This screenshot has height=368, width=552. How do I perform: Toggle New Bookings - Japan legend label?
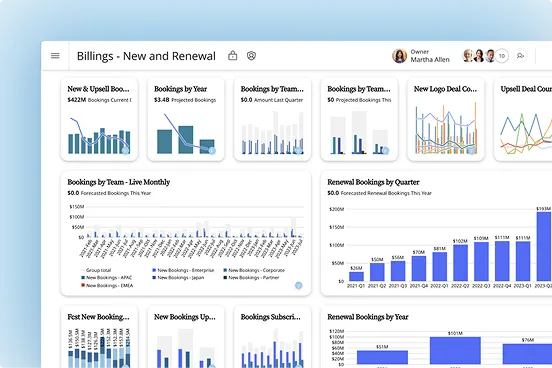(x=181, y=277)
